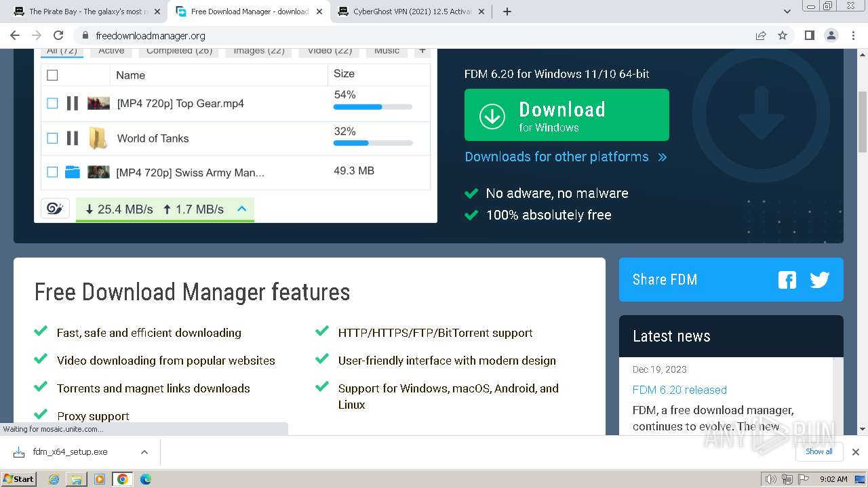Screen dimensions: 868x488
Task: Click the Swiss Army Man video thumbnail
Action: coord(98,172)
